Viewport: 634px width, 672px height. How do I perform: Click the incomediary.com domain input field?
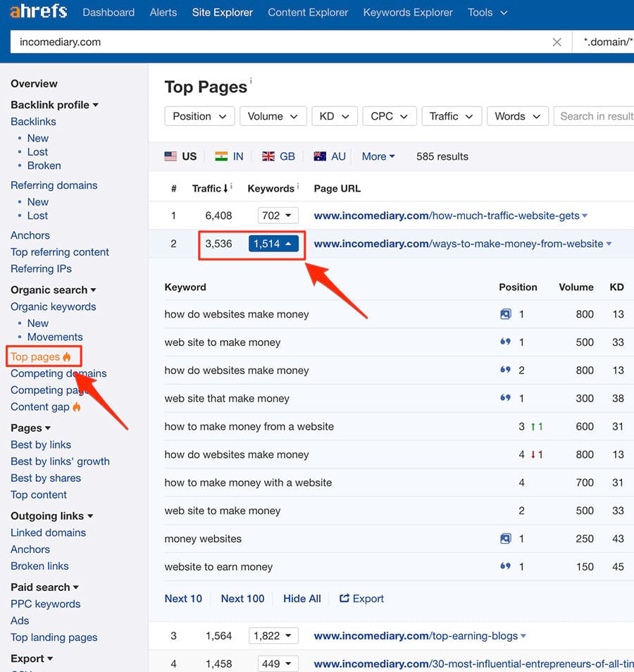[282, 42]
